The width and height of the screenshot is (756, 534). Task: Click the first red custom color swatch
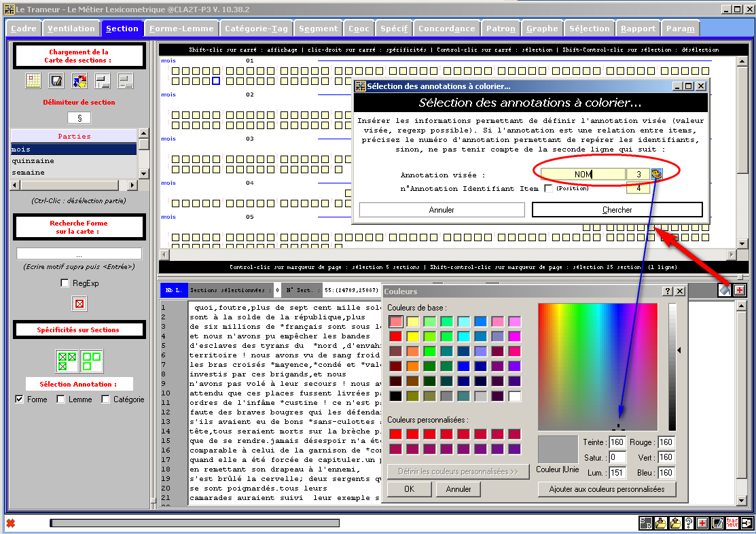[x=395, y=434]
